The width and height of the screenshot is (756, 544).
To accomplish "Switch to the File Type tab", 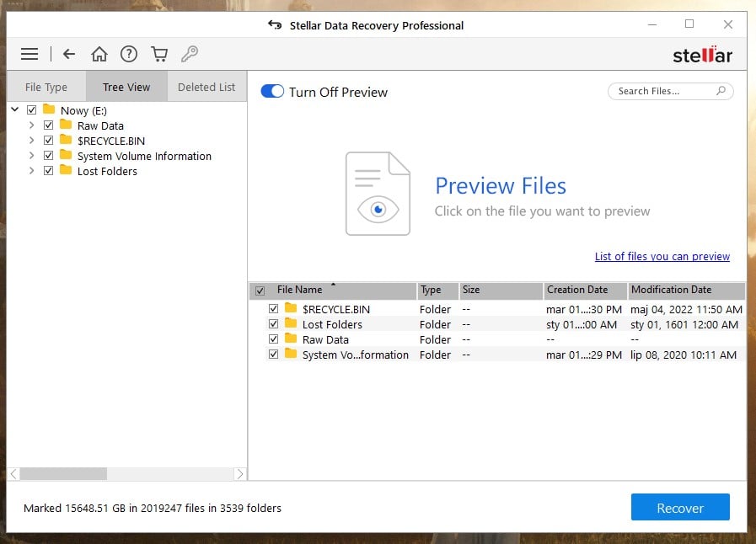I will tap(46, 87).
